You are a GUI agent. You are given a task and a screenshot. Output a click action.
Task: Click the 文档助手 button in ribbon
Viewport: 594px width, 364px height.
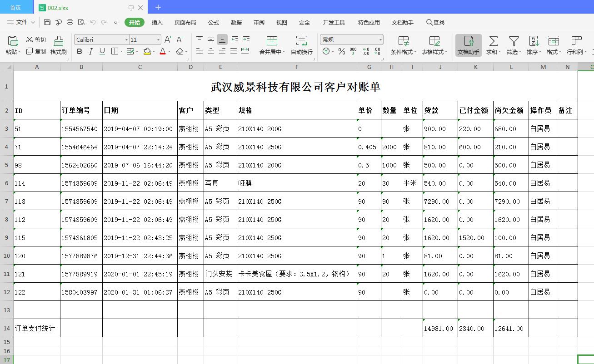(x=468, y=45)
